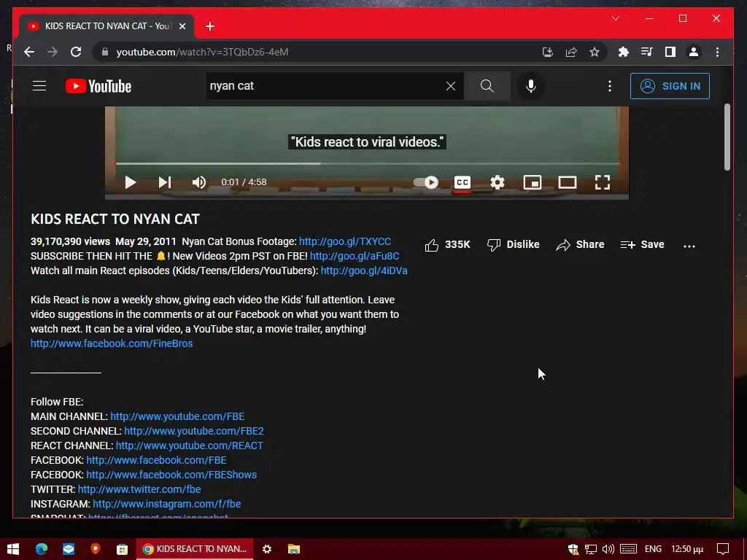The height and width of the screenshot is (560, 747).
Task: Open Chrome profile avatar menu
Action: [694, 52]
